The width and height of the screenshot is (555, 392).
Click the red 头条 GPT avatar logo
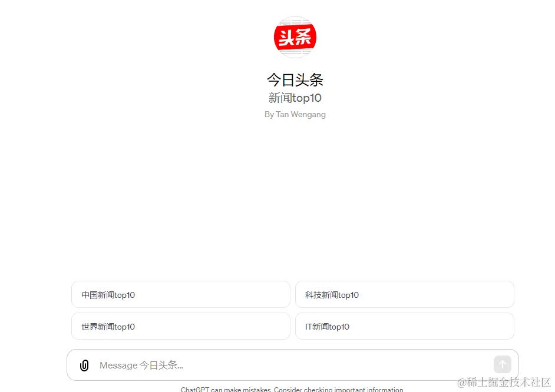coord(295,37)
